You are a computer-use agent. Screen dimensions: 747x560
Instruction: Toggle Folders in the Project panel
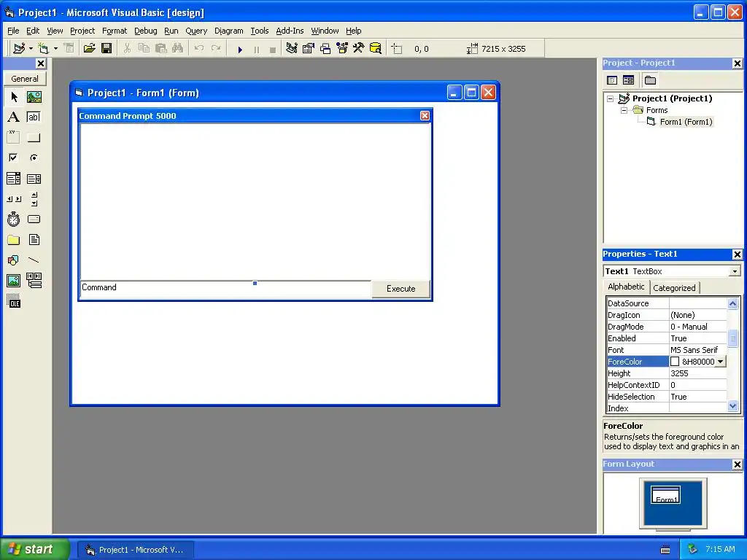(x=650, y=80)
